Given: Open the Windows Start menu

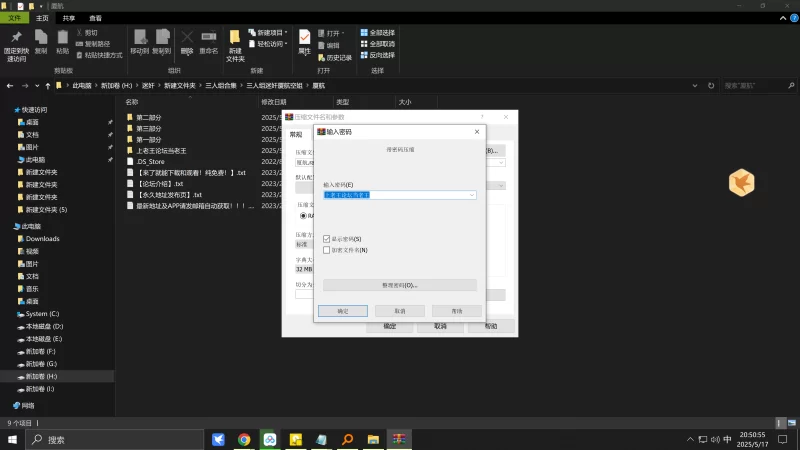Looking at the screenshot, I should point(13,439).
